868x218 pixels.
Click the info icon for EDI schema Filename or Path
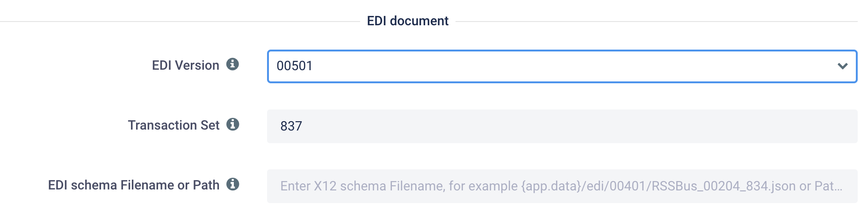(x=232, y=184)
